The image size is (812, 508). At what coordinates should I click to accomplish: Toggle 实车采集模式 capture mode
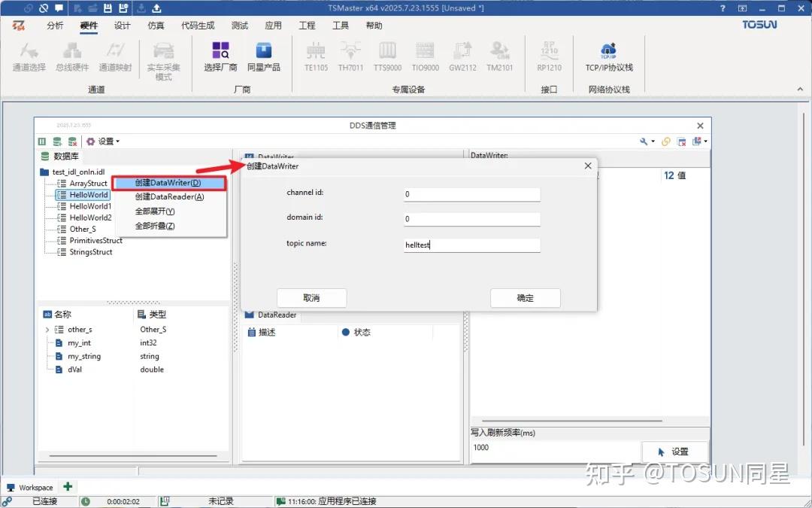click(x=165, y=58)
